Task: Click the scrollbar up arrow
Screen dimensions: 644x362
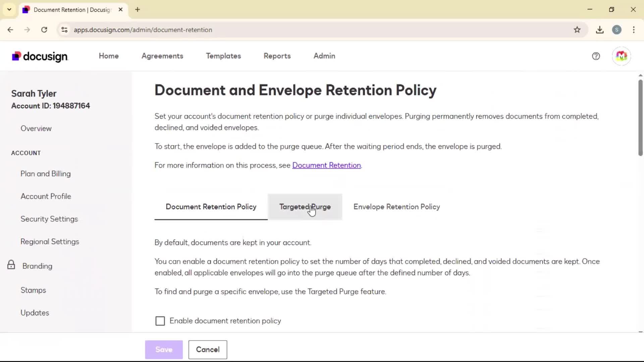Action: [x=640, y=75]
